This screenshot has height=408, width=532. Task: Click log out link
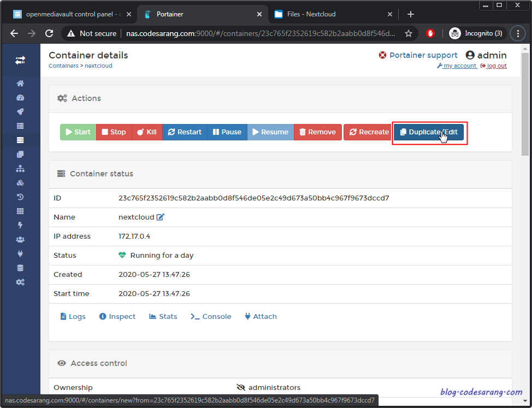tap(494, 66)
